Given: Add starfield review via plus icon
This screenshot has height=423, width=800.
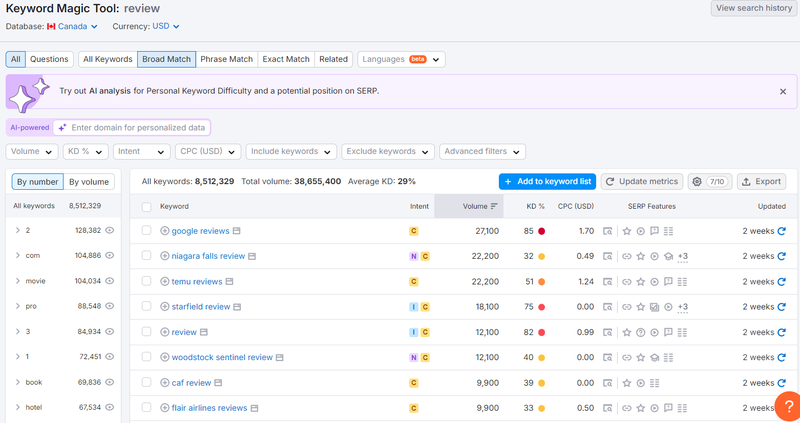Looking at the screenshot, I should tap(164, 307).
